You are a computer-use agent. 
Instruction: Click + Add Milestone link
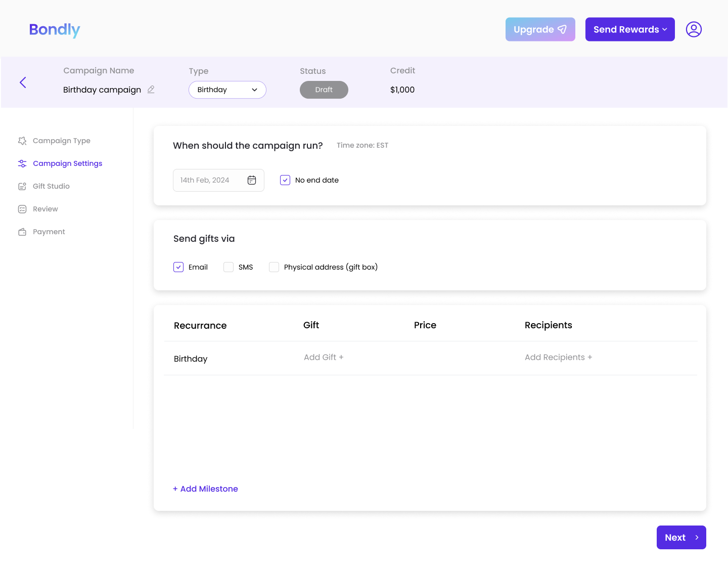pyautogui.click(x=205, y=489)
